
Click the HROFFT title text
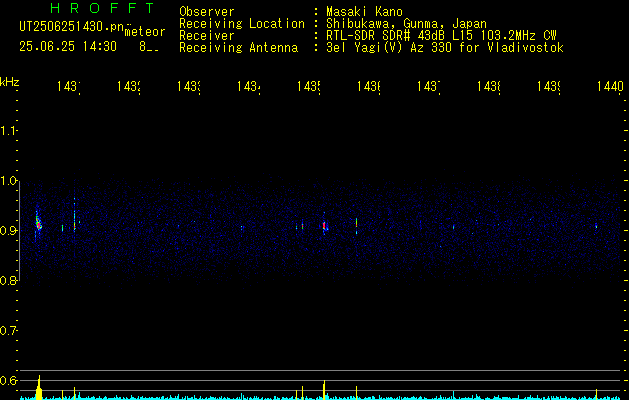(102, 8)
